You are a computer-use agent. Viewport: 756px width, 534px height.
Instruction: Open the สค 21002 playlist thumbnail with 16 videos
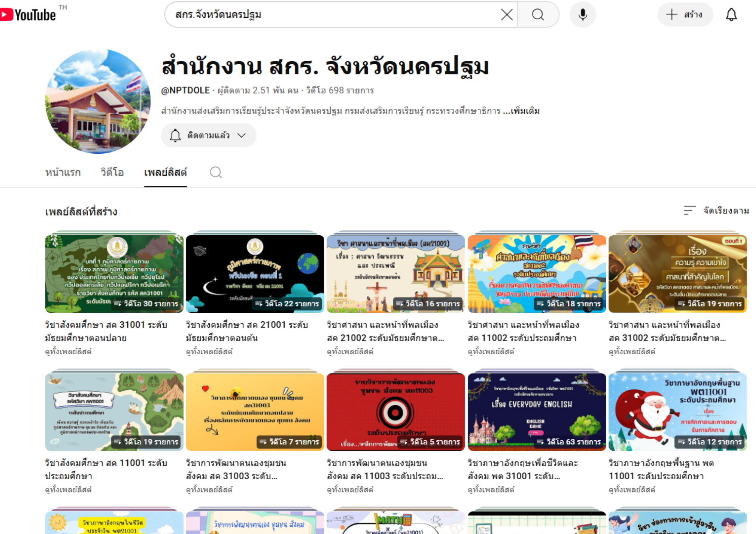click(x=396, y=274)
